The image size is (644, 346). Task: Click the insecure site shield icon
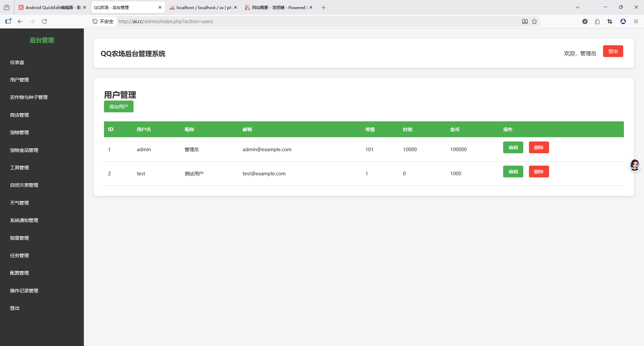tap(95, 21)
